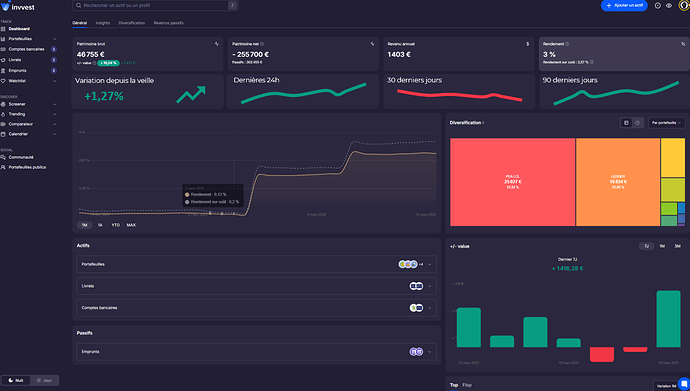Image resolution: width=690 pixels, height=391 pixels.
Task: Select pie chart view icon in Diversification
Action: tap(637, 123)
